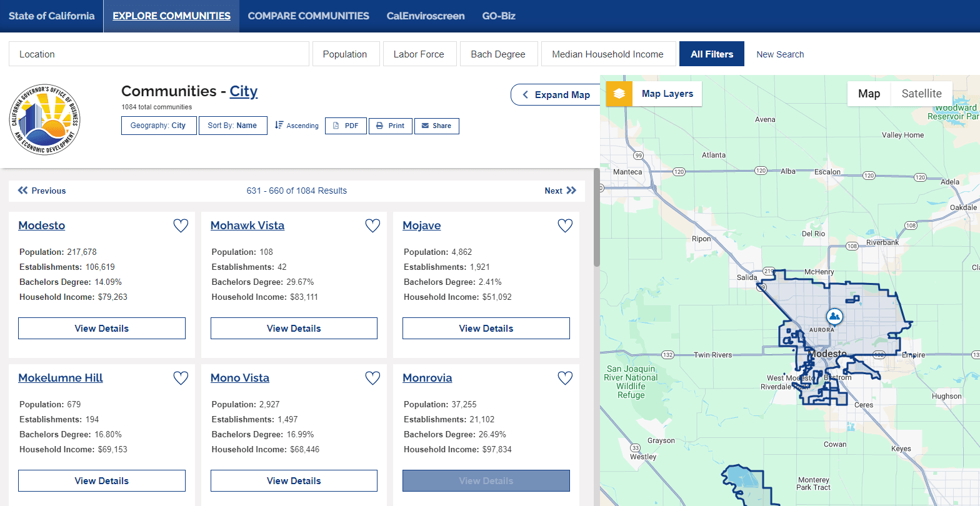
Task: Click the GO-Biz office logo
Action: coord(45,121)
